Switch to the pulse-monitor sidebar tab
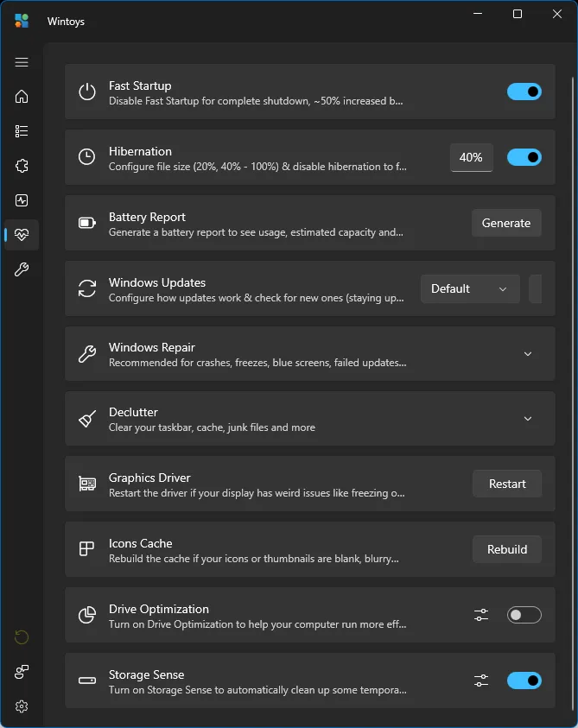 click(x=22, y=200)
